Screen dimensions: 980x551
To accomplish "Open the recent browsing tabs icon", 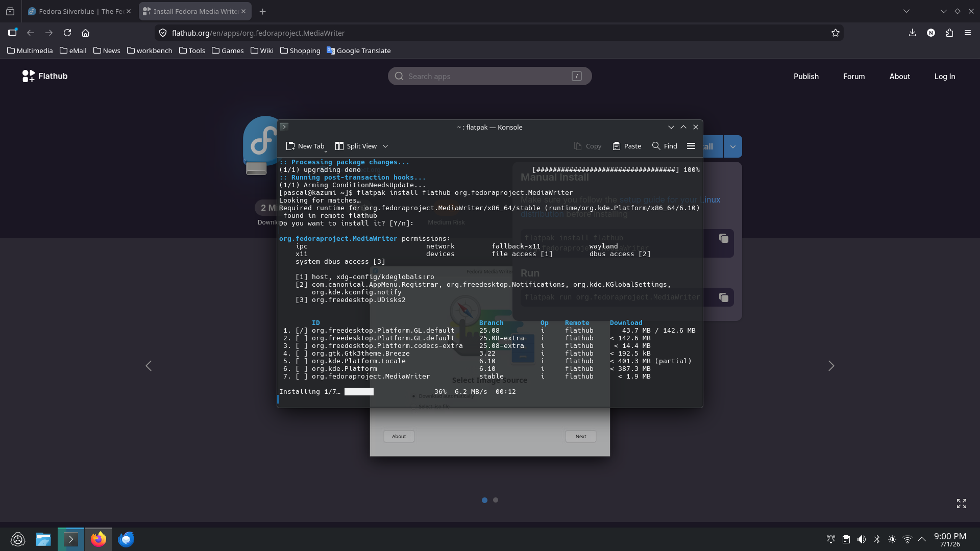I will [x=10, y=11].
